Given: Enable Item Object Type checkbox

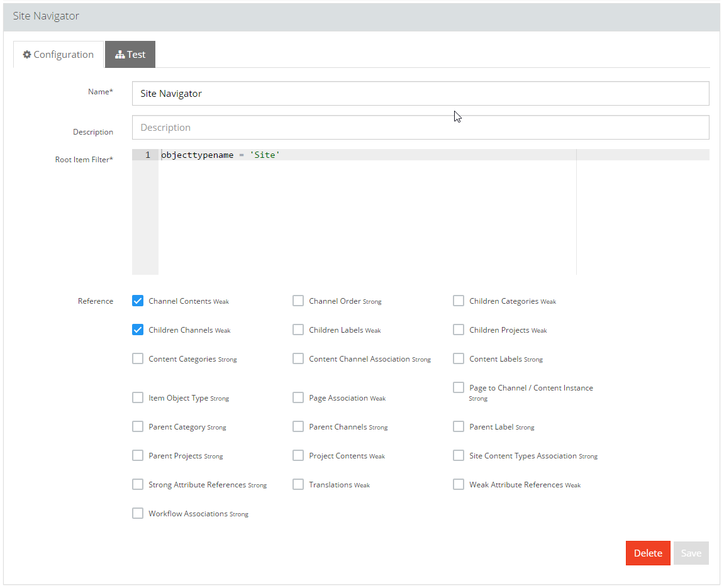Looking at the screenshot, I should coord(138,398).
